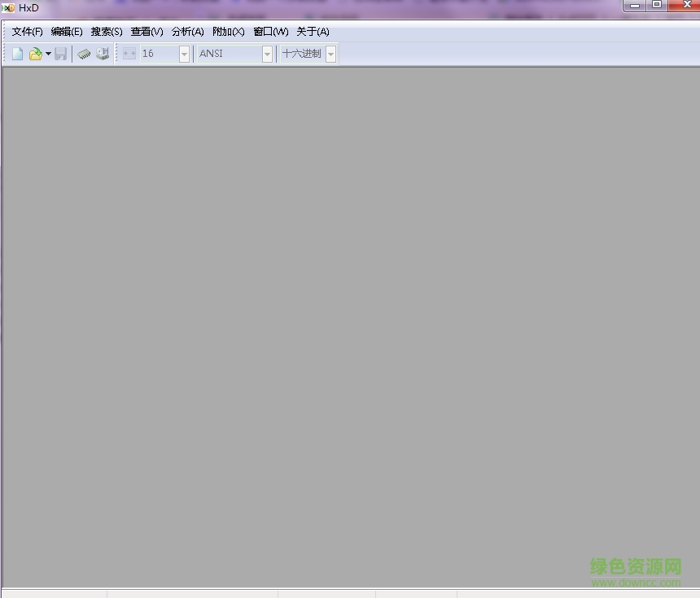Expand the dropdown arrow next to Open folder icon

click(x=48, y=53)
